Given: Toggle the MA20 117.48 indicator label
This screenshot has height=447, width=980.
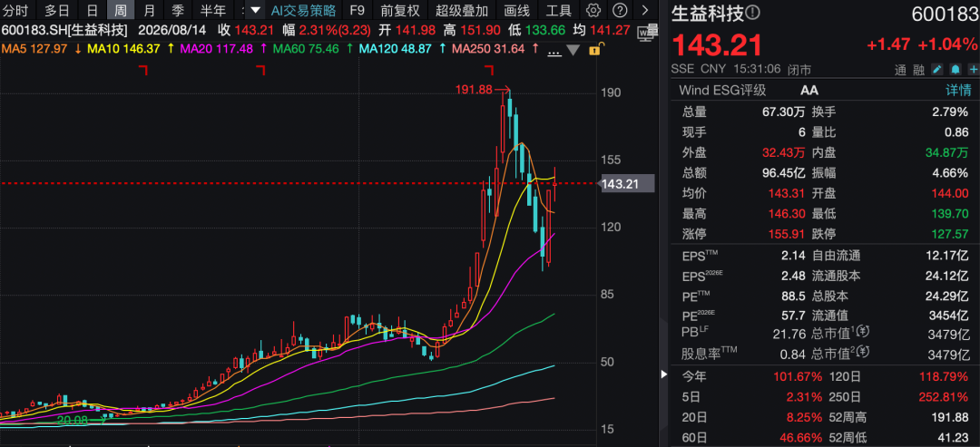Looking at the screenshot, I should click(x=216, y=49).
